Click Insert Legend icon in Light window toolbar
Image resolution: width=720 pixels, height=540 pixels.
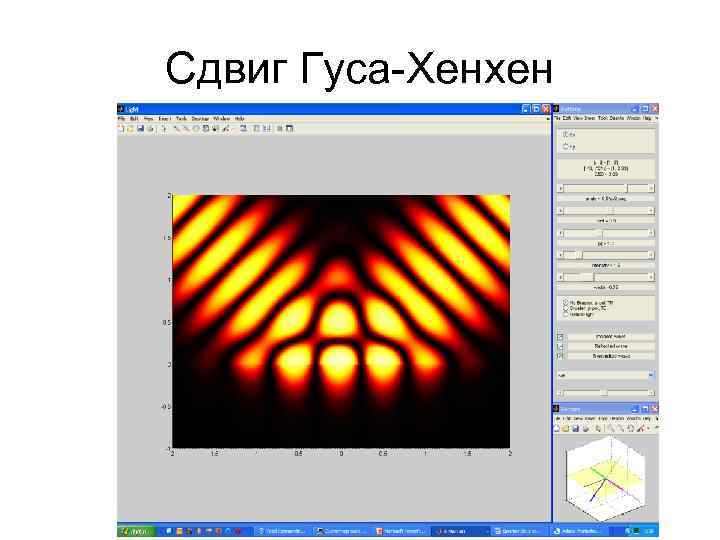coord(267,129)
